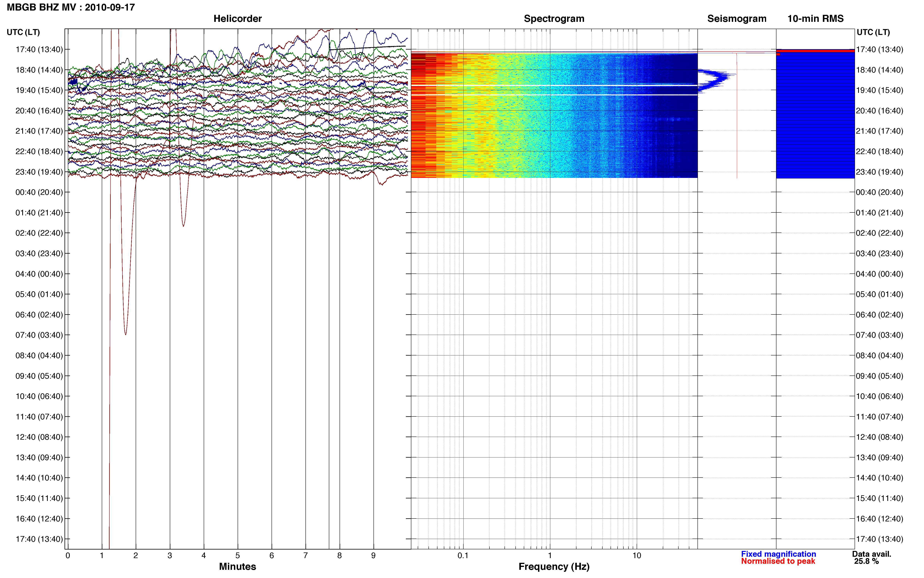Click the 0.1 tick on the Frequency axis
The width and height of the screenshot is (924, 578).
tap(463, 555)
